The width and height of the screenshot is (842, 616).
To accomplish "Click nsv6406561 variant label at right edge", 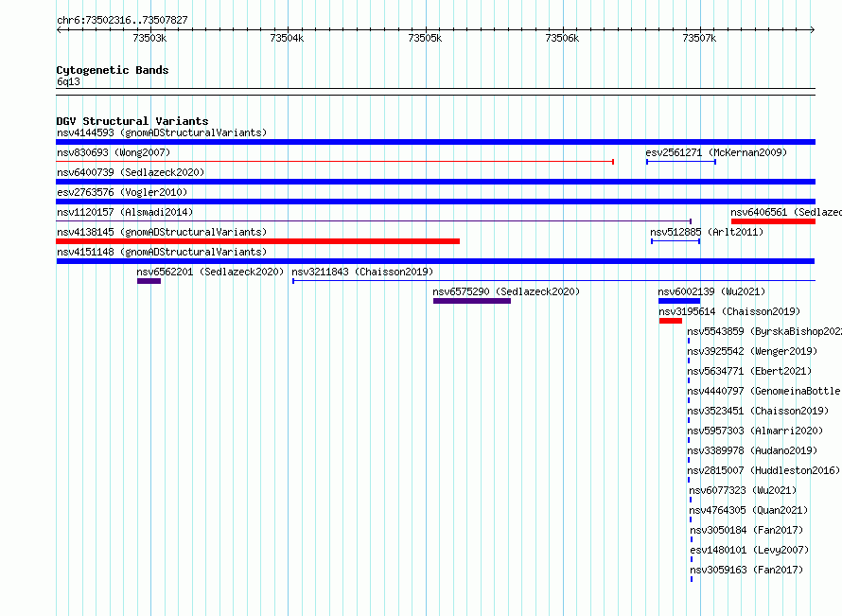I will click(x=786, y=212).
